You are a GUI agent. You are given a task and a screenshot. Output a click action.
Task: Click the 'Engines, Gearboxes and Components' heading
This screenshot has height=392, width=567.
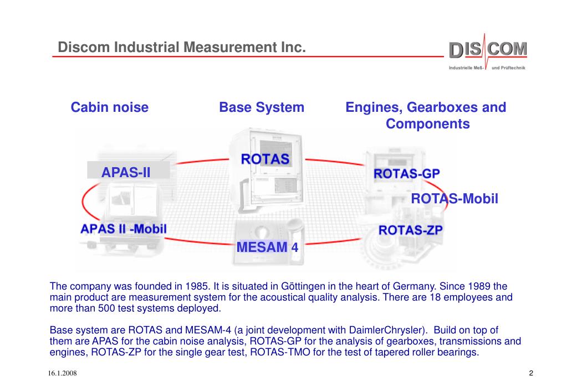point(426,115)
